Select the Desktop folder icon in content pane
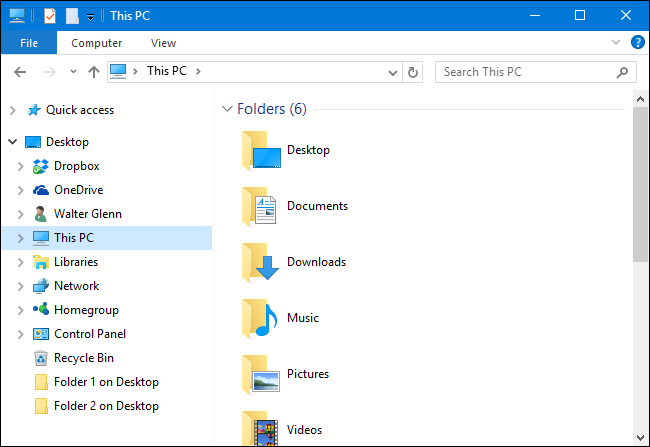650x447 pixels. click(261, 151)
